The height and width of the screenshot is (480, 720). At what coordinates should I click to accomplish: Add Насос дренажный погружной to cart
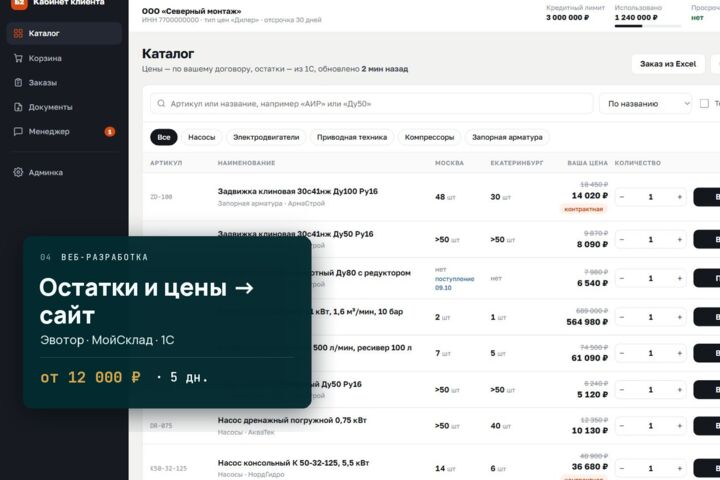[707, 426]
